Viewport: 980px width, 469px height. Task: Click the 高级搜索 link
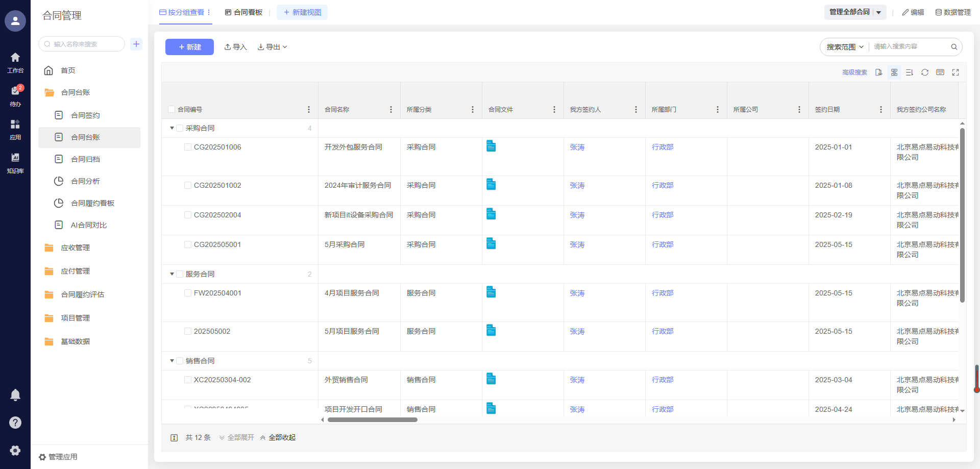tap(854, 72)
